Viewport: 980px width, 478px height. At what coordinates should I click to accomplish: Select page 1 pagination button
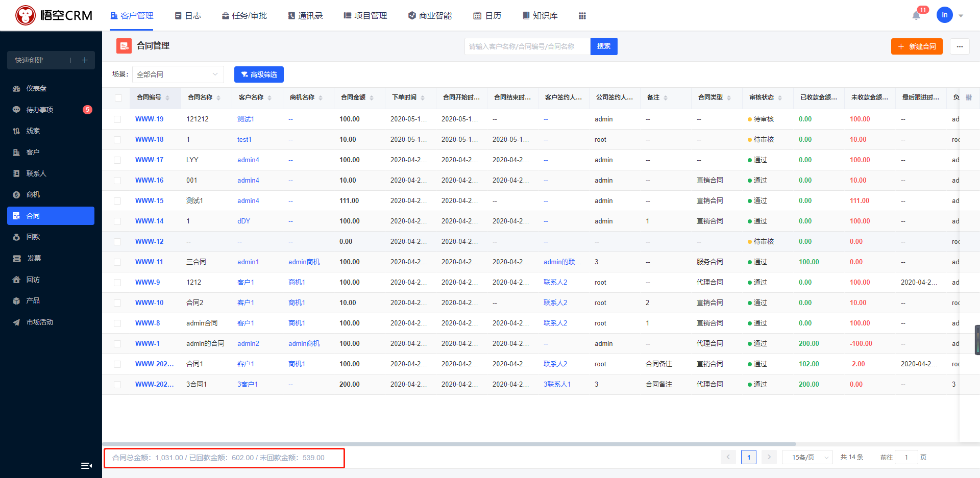pyautogui.click(x=749, y=457)
